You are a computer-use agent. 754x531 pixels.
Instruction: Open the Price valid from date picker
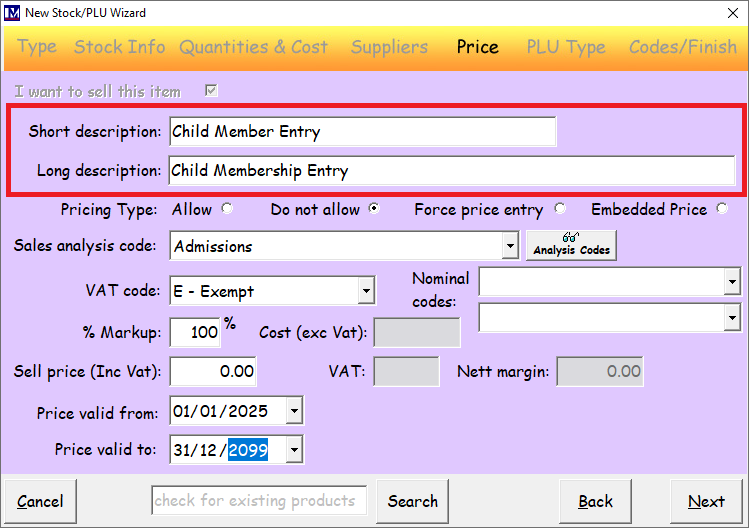(x=294, y=411)
